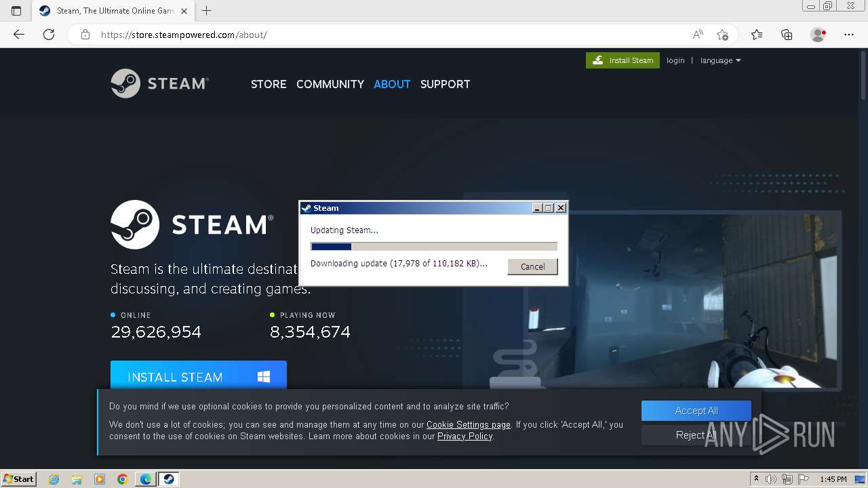868x488 pixels.
Task: Click Steam icon in dialog title bar
Action: tap(307, 208)
